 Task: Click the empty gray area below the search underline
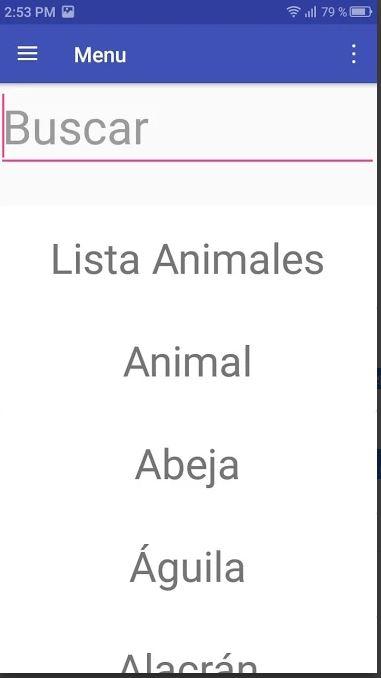tap(187, 184)
